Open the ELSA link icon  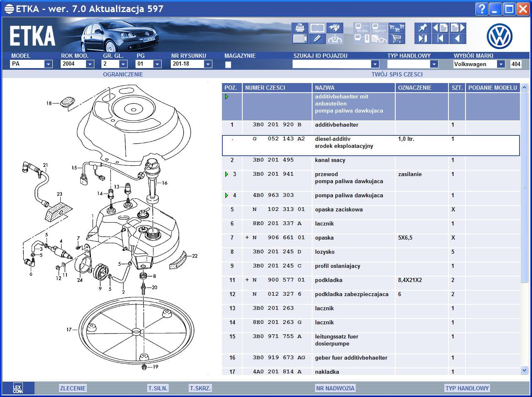pyautogui.click(x=362, y=28)
